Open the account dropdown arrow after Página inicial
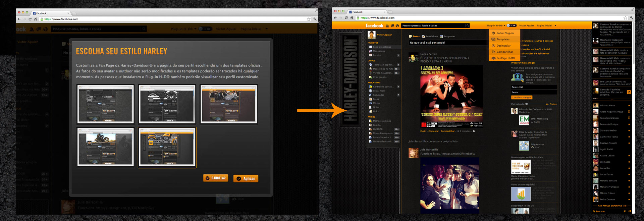This screenshot has width=644, height=221. point(555,25)
